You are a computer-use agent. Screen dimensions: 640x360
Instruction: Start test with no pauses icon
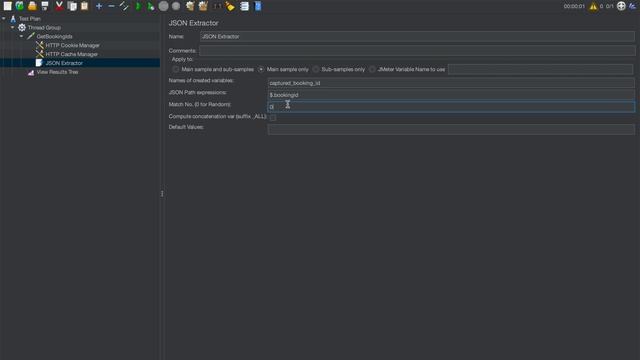tap(151, 6)
